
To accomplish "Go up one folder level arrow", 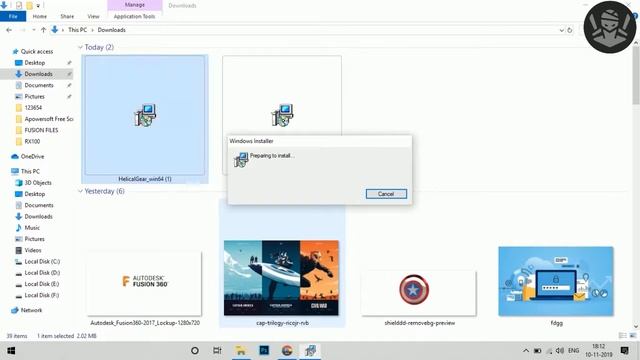I will pyautogui.click(x=43, y=30).
